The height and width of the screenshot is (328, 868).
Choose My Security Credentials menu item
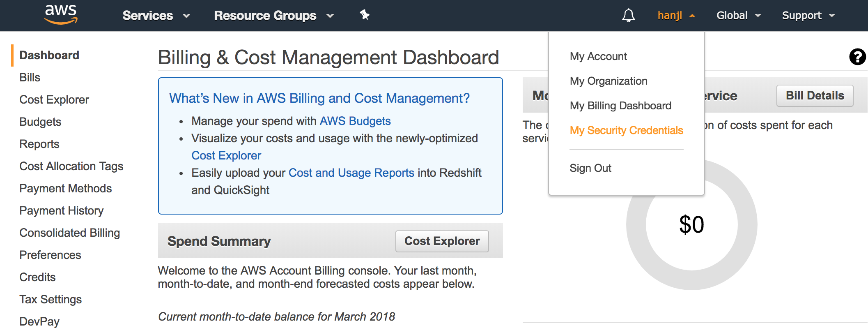626,130
